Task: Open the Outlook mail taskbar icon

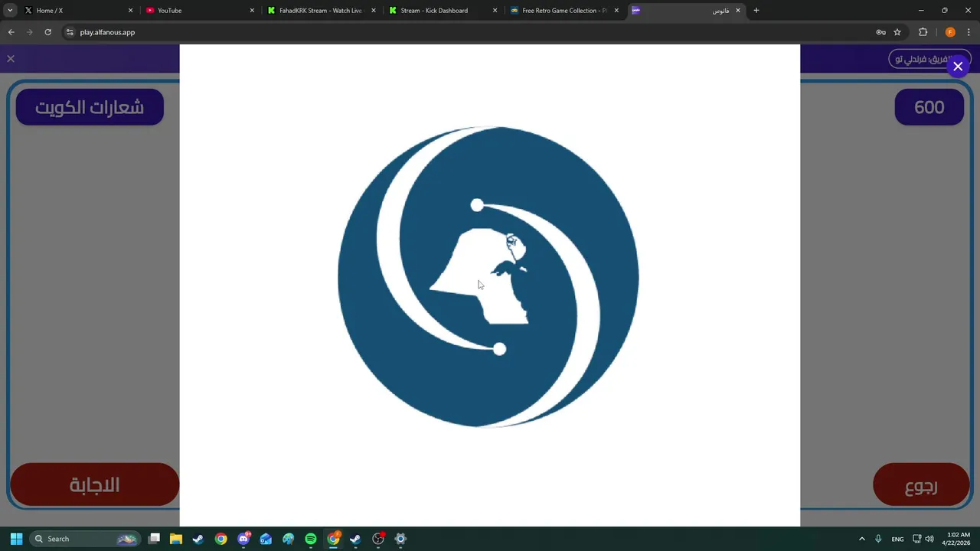Action: (x=266, y=539)
